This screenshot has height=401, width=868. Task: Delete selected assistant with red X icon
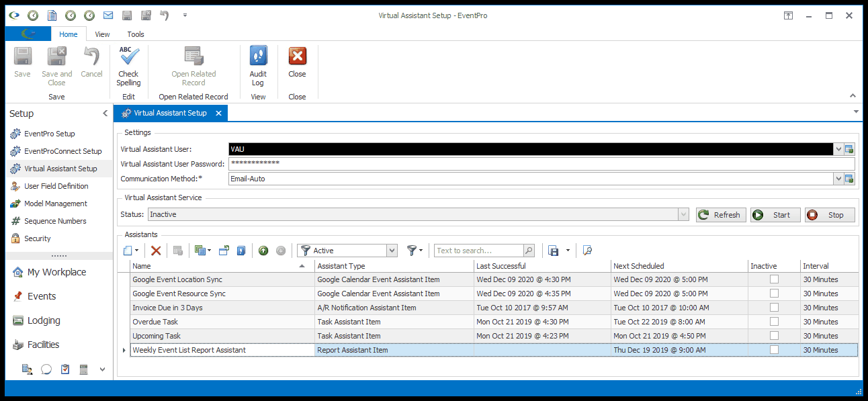coord(156,251)
